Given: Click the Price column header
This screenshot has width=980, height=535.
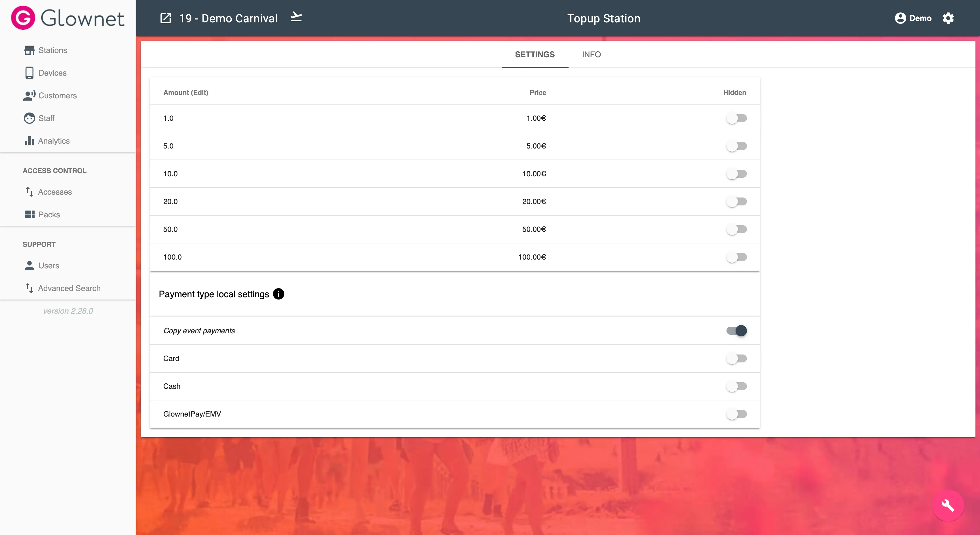Looking at the screenshot, I should (x=538, y=92).
